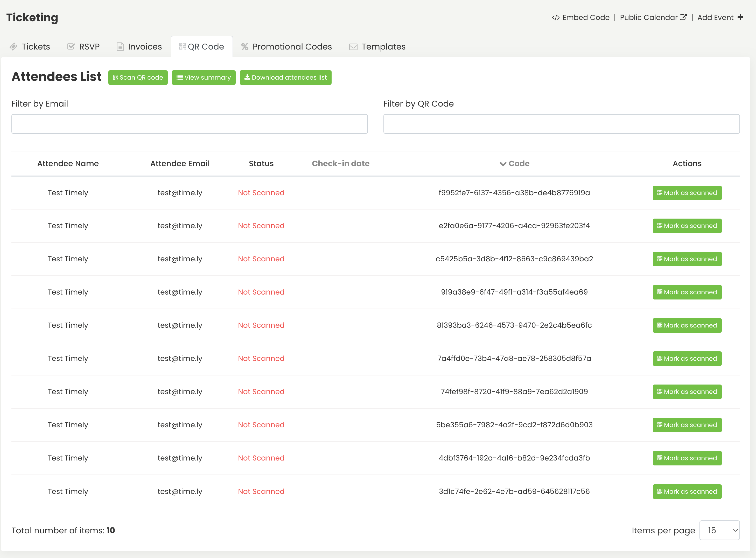Click the percent icon on Promotional Codes
Image resolution: width=756 pixels, height=558 pixels.
(x=245, y=47)
